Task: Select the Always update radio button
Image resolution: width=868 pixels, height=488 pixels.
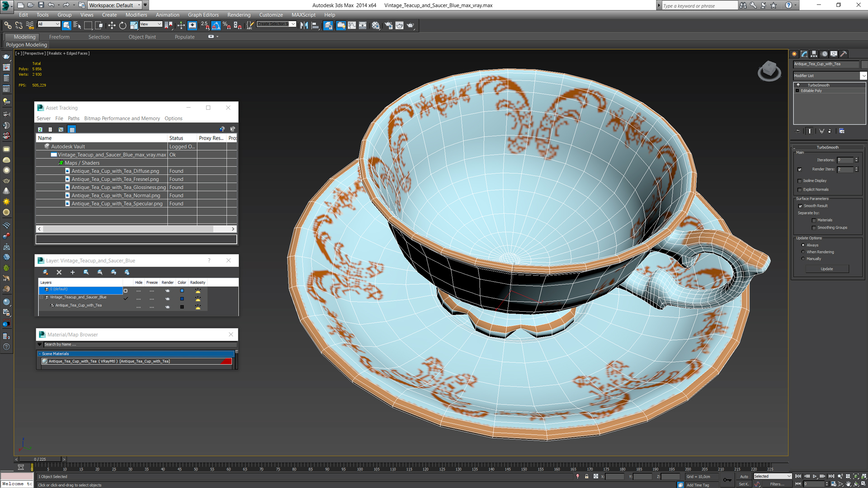Action: [x=803, y=245]
